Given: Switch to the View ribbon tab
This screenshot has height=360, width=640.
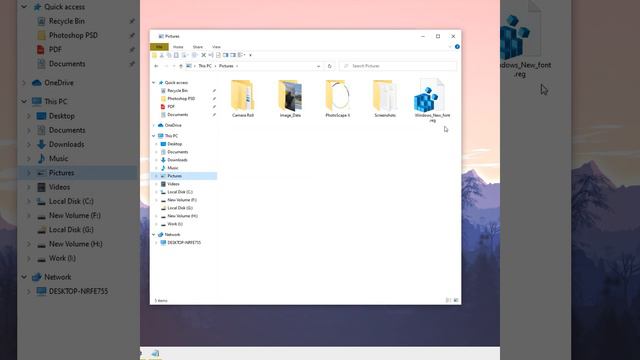Looking at the screenshot, I should tap(216, 47).
